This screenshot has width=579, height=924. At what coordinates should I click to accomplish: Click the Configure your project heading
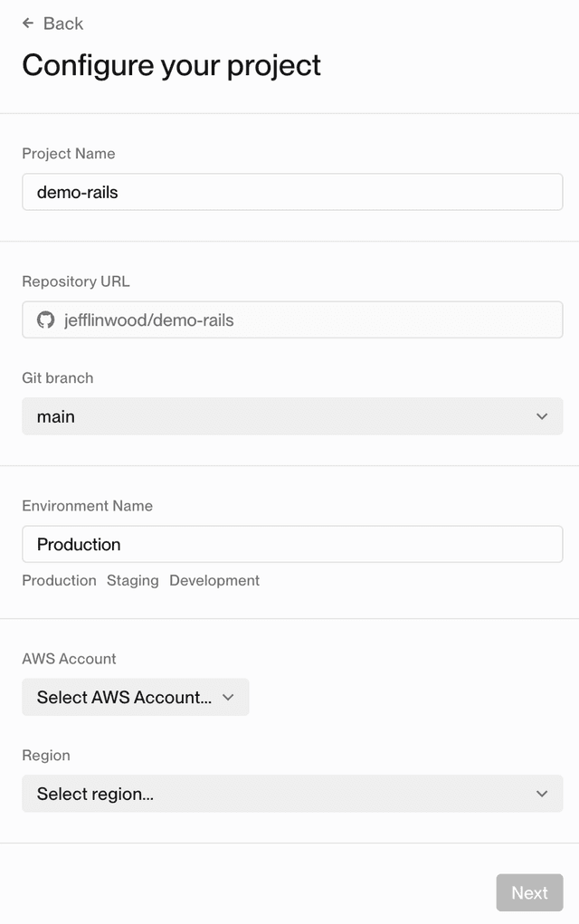[171, 64]
